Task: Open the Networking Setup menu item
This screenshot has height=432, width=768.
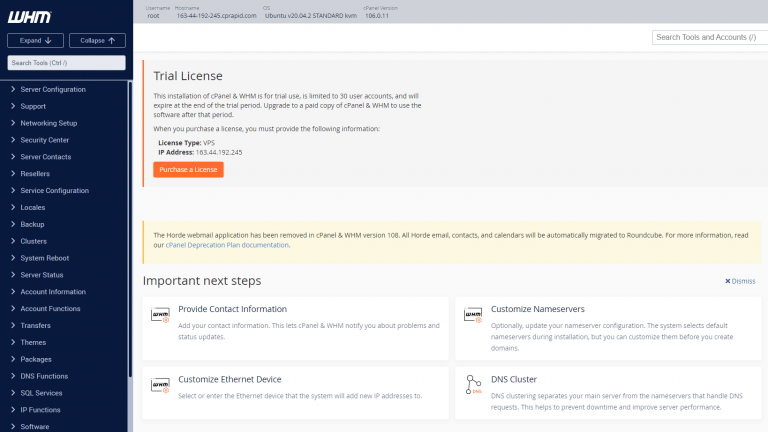Action: [x=48, y=123]
